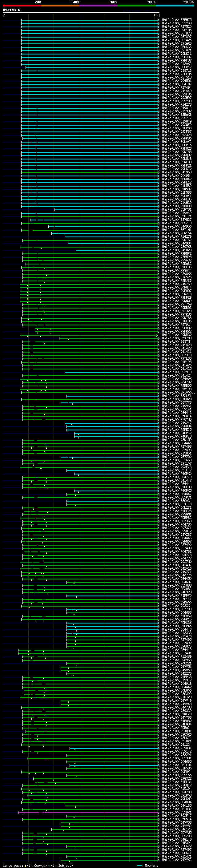Image resolution: width=197 pixels, height=868 pixels.
Task: Open hit UniRef100_C6TD73
Action: point(177,33)
